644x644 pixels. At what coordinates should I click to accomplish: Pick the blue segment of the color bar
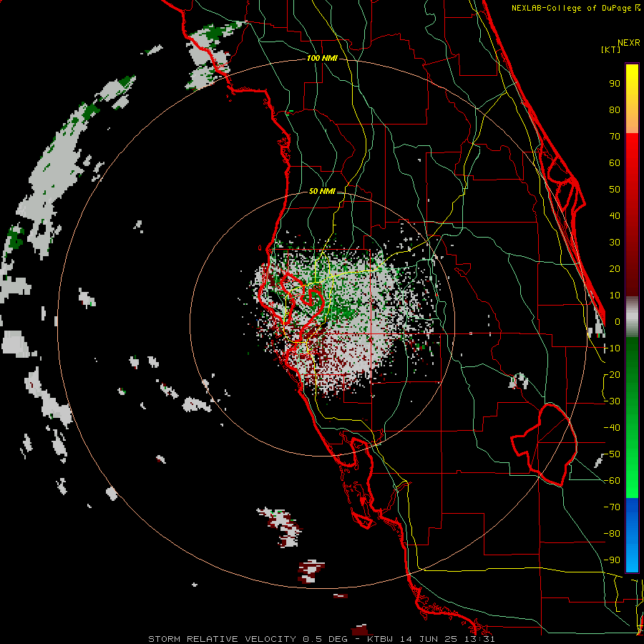tap(632, 535)
